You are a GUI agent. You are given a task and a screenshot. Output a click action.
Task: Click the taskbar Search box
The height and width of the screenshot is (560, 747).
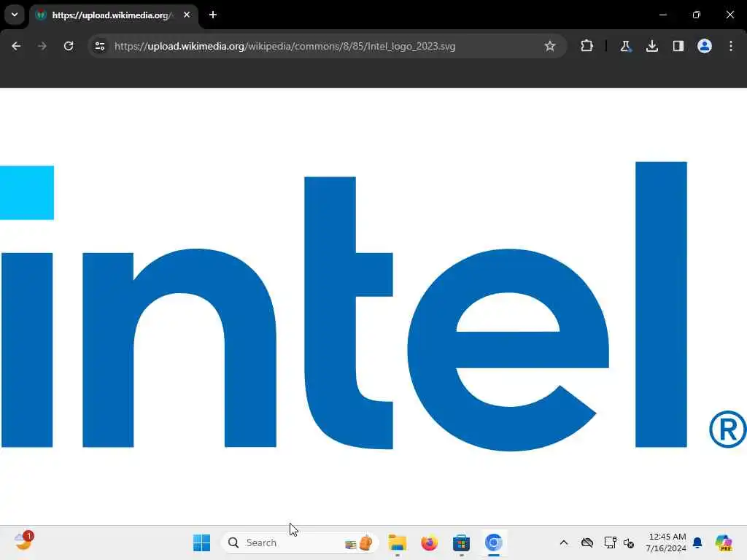[300, 542]
